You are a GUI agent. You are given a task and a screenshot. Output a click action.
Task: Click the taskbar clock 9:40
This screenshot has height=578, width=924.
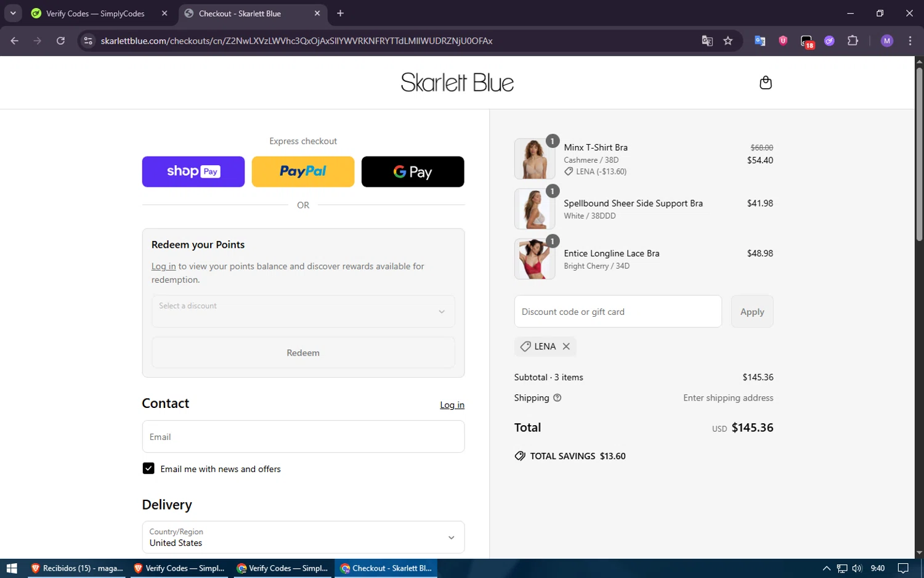tap(877, 568)
